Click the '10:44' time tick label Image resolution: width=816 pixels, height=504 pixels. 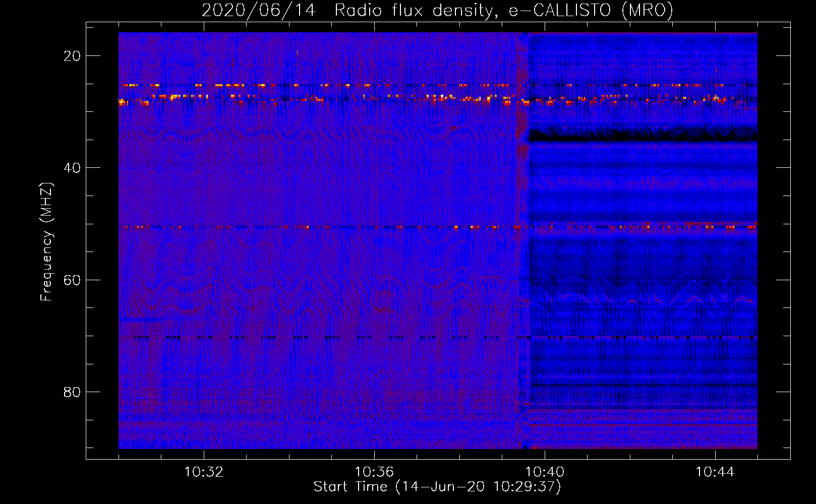coord(715,472)
